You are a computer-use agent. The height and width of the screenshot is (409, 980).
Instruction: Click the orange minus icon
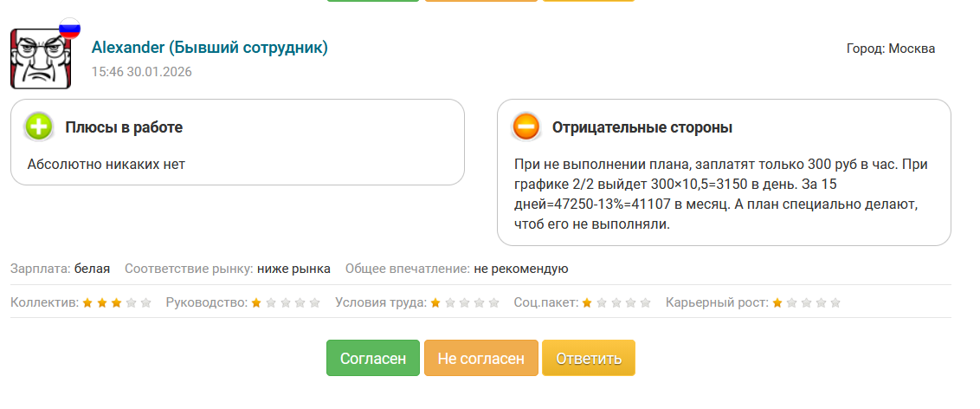[526, 127]
